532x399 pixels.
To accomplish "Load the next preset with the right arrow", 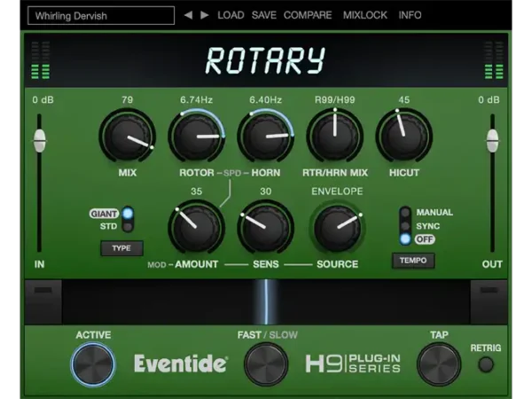I will [x=204, y=15].
